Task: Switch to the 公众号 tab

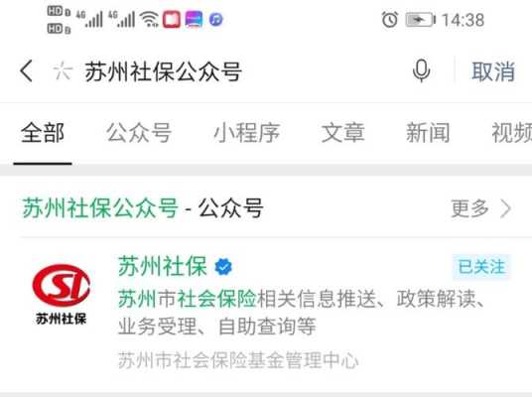Action: [139, 133]
